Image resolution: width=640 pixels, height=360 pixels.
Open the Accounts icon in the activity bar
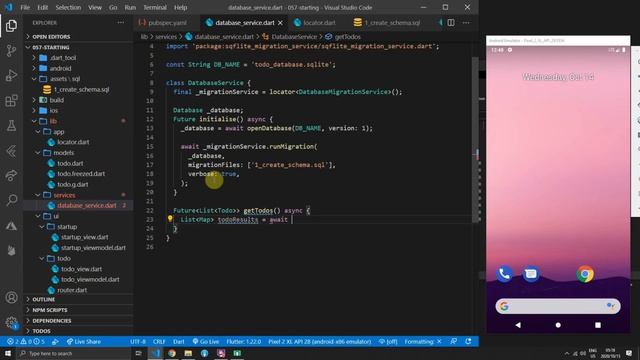(x=11, y=298)
